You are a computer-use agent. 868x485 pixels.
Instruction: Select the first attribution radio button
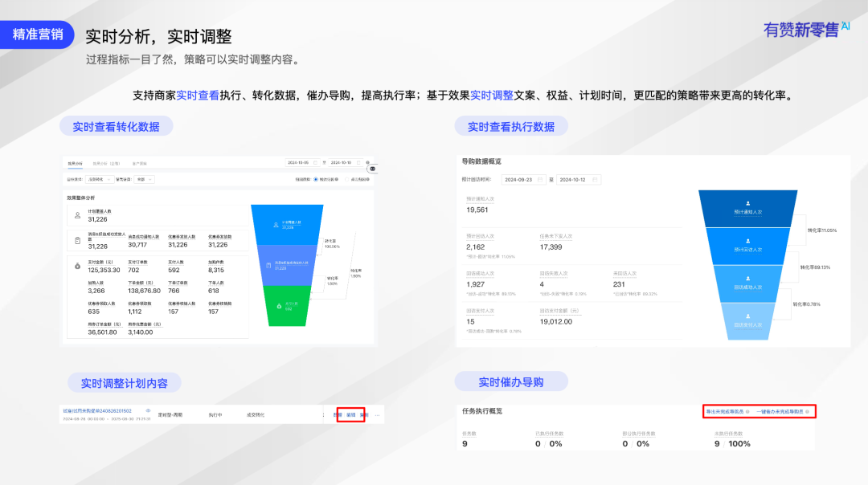[316, 179]
